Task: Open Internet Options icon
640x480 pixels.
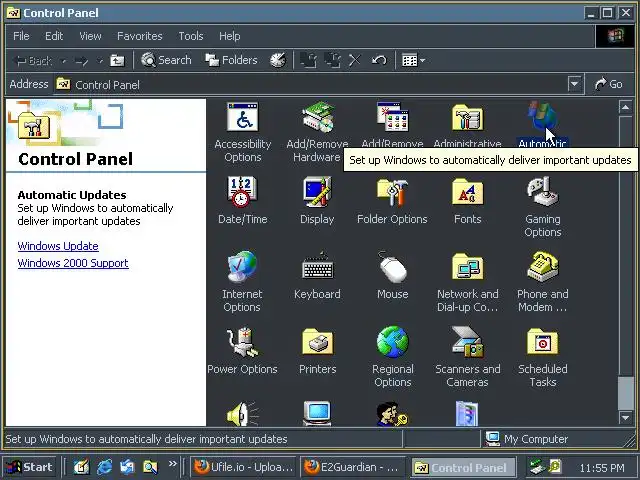Action: 242,267
